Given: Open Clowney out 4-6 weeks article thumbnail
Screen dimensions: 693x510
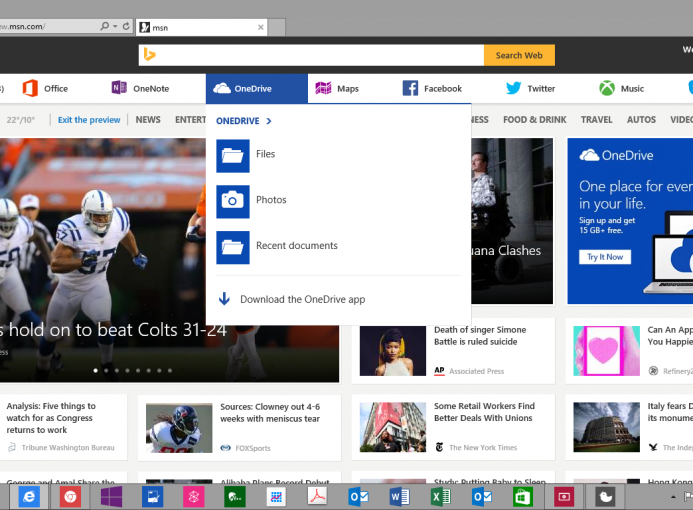Looking at the screenshot, I should tap(179, 427).
